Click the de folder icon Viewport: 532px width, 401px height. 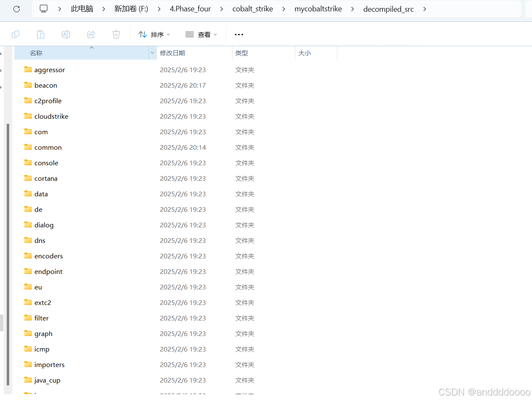pyautogui.click(x=28, y=209)
